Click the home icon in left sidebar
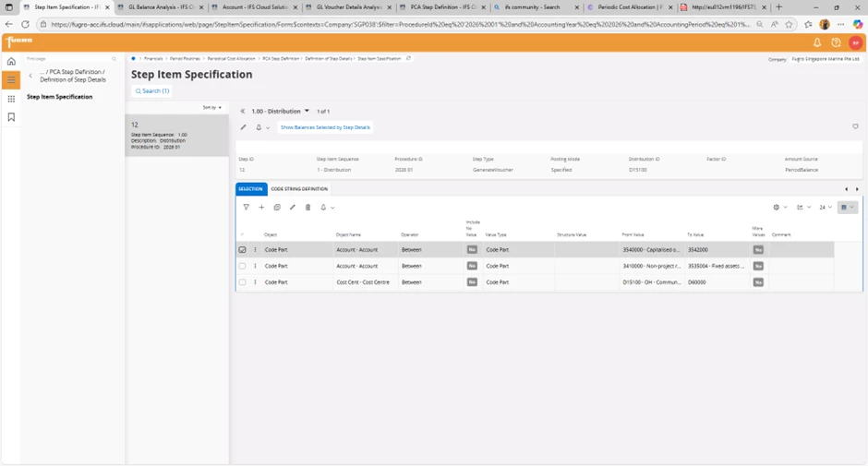 click(11, 62)
